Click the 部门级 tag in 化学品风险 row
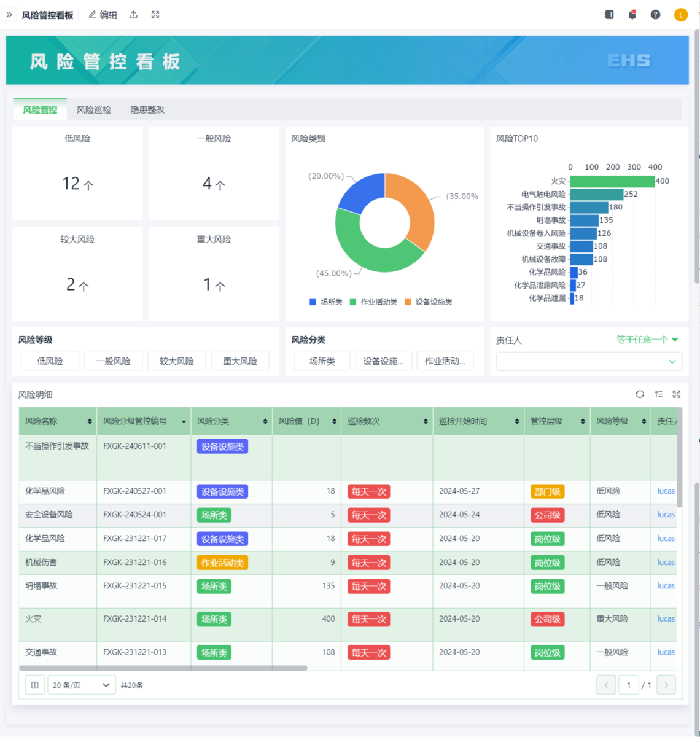Viewport: 700px width, 737px height. tap(547, 491)
